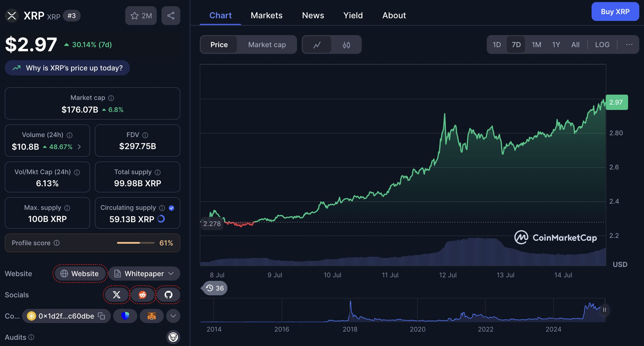Click the $176.07B market cap value

[80, 110]
